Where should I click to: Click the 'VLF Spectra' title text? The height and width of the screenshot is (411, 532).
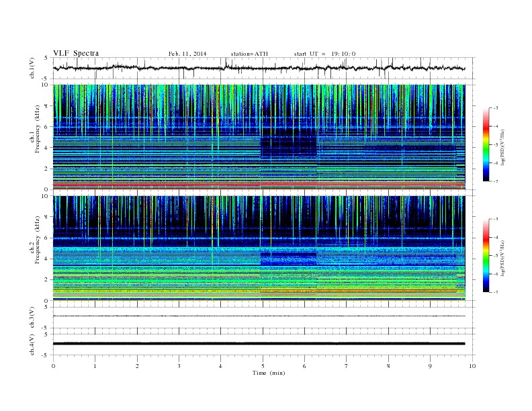pyautogui.click(x=76, y=53)
